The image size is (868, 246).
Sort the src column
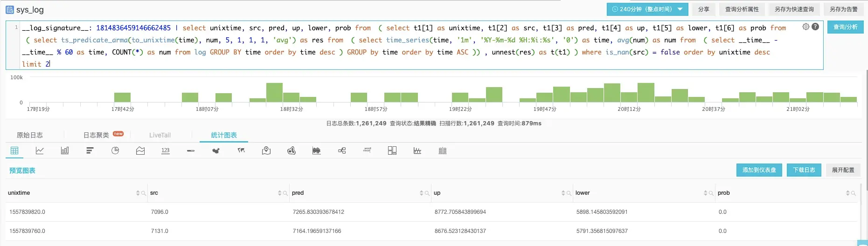280,193
